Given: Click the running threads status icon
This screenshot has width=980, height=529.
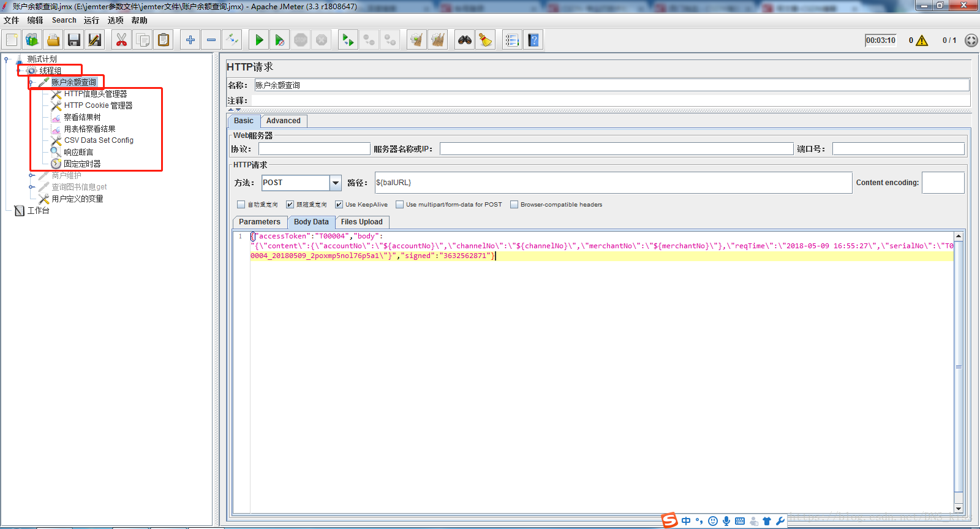Looking at the screenshot, I should 971,40.
